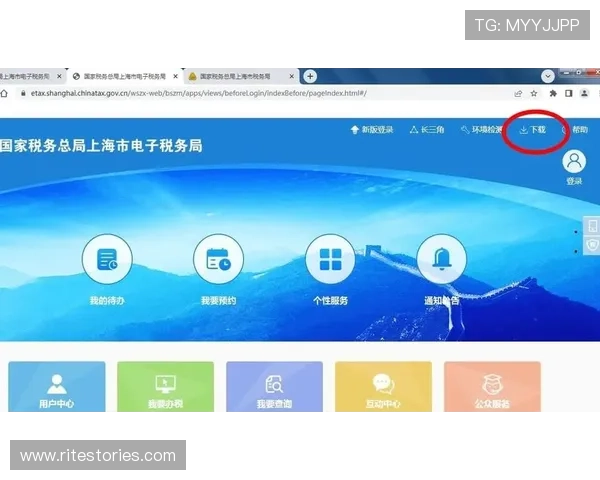Image resolution: width=600 pixels, height=480 pixels.
Task: Open the 通知公告 bell icon
Action: click(442, 259)
